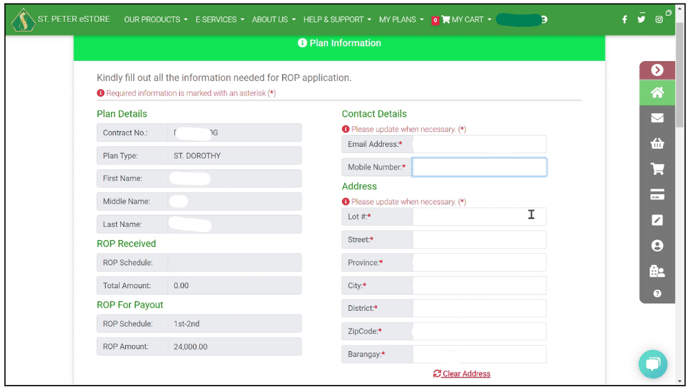Open the sidebar cart icon
The width and height of the screenshot is (688, 389).
[657, 169]
